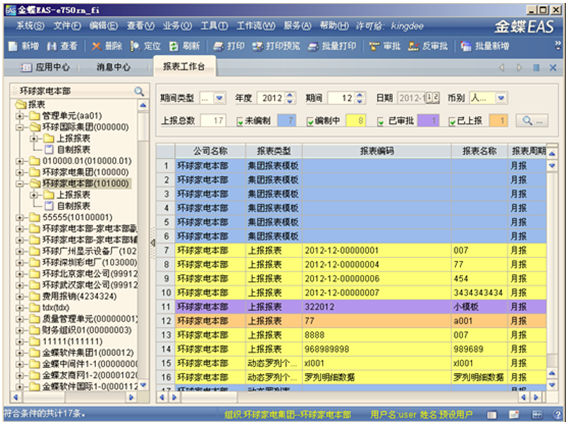Collapse the left tree panel with the splitter arrow

(153, 242)
